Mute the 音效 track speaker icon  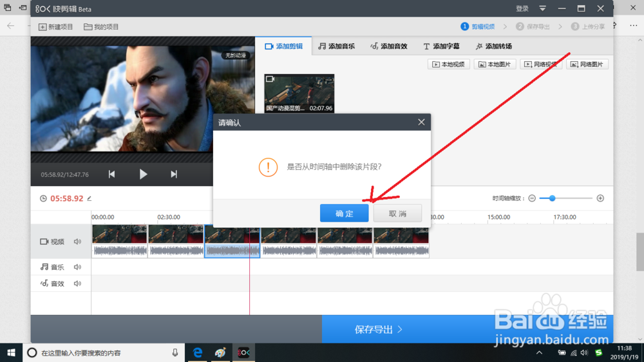78,283
